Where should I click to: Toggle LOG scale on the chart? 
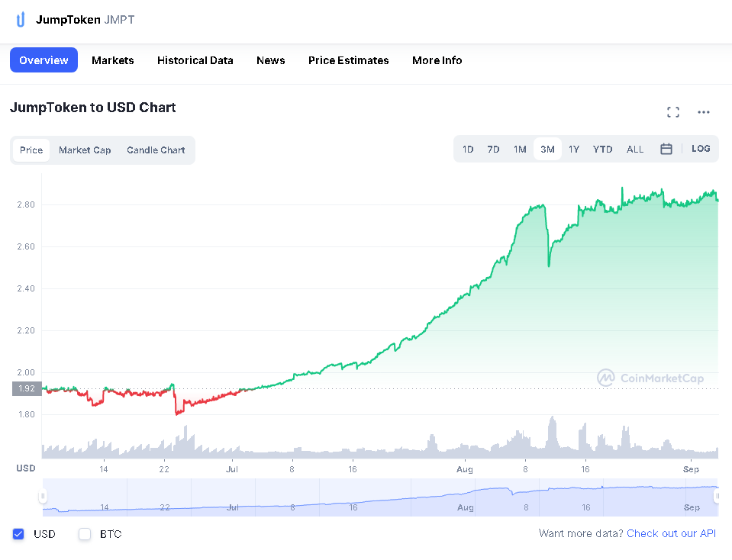point(701,149)
